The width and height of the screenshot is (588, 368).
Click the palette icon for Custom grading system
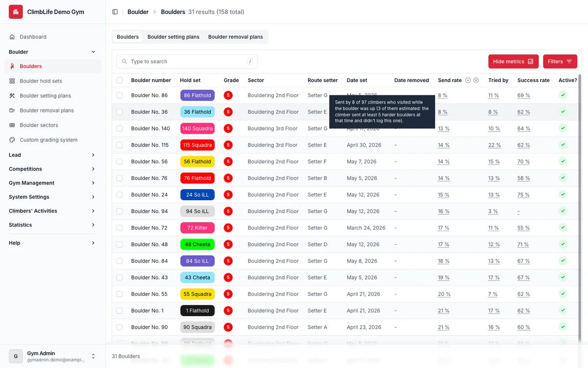tap(12, 140)
